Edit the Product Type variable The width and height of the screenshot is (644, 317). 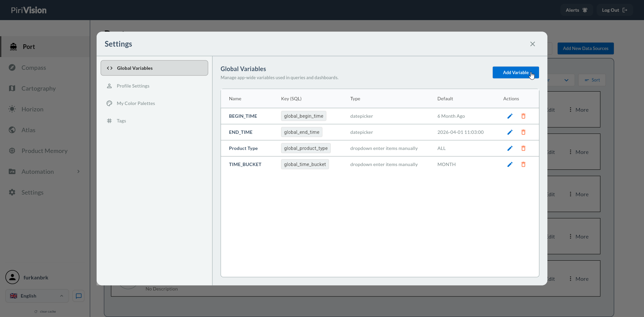510,148
